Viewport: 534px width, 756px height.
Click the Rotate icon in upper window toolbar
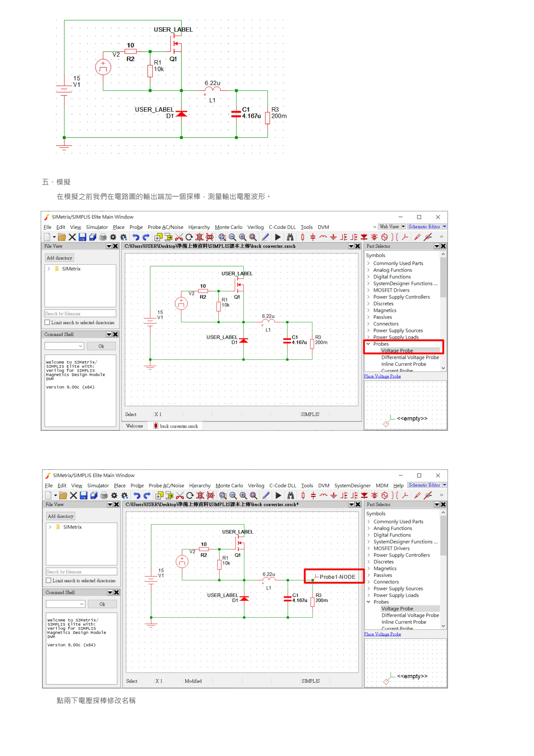(189, 237)
